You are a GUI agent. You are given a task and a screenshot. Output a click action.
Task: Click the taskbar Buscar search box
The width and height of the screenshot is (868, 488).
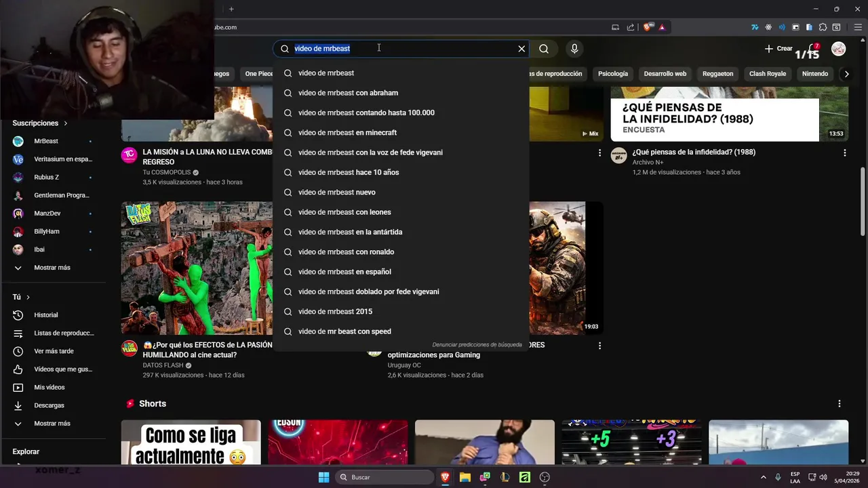384,477
